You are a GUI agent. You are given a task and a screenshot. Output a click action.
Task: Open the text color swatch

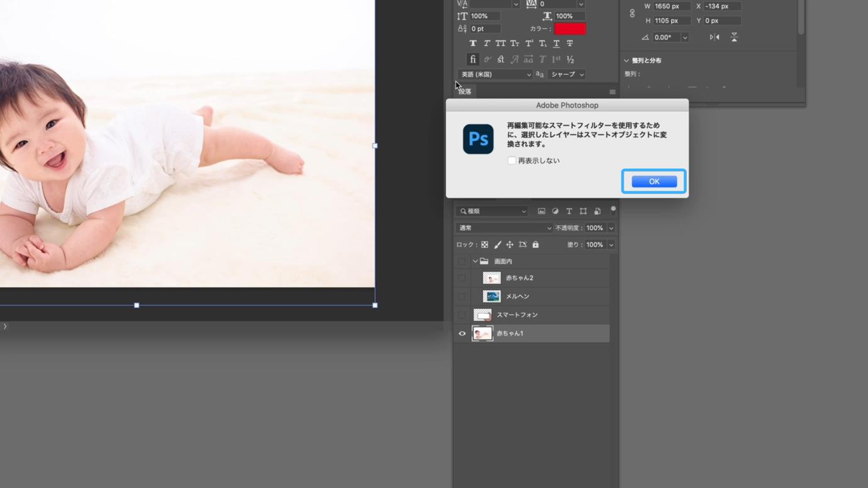[570, 29]
